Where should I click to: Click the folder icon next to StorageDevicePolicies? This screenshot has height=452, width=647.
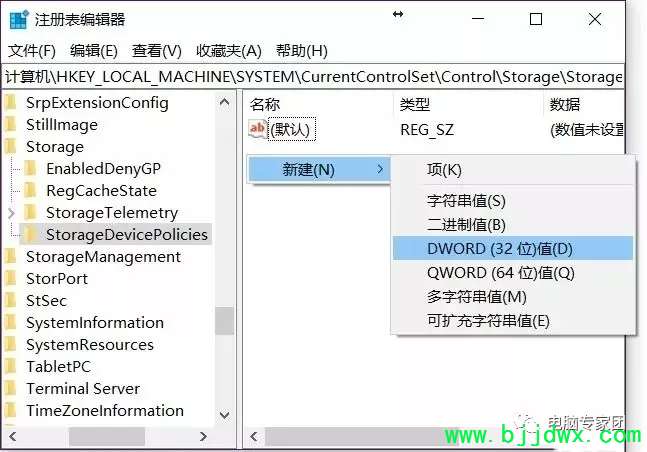(x=31, y=234)
